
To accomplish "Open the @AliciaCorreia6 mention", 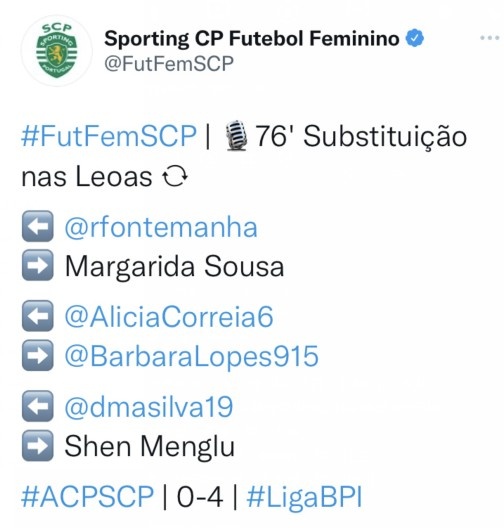I will point(169,317).
